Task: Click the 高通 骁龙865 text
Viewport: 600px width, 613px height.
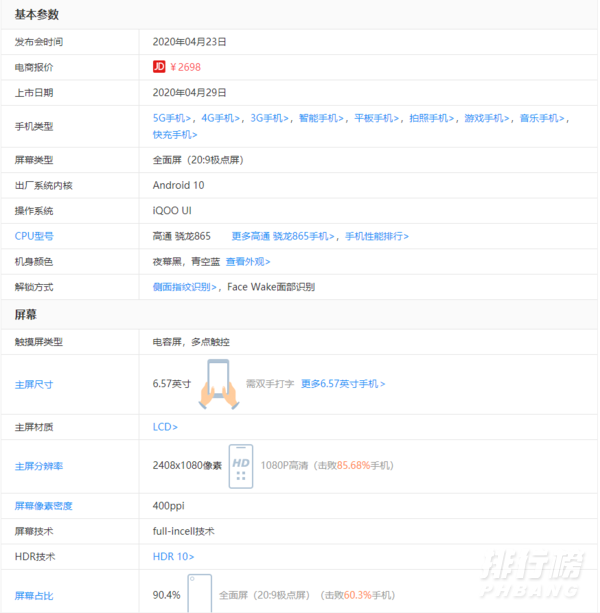Action: pyautogui.click(x=182, y=236)
